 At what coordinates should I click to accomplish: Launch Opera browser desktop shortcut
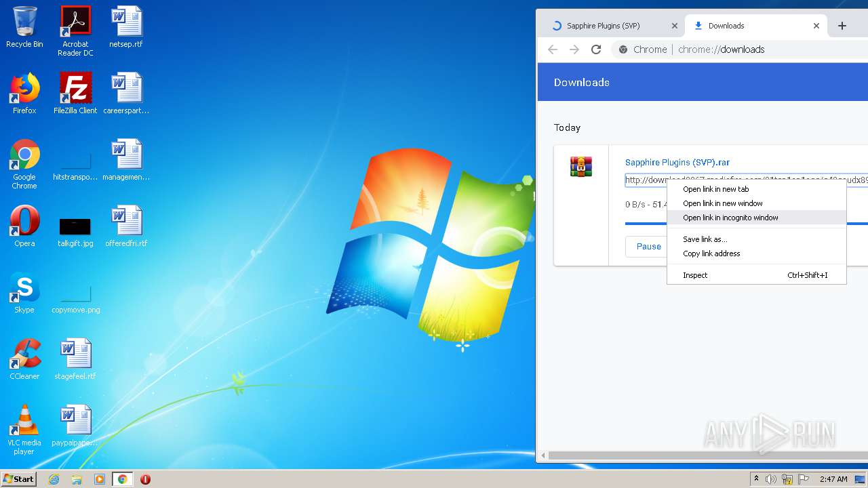[24, 226]
